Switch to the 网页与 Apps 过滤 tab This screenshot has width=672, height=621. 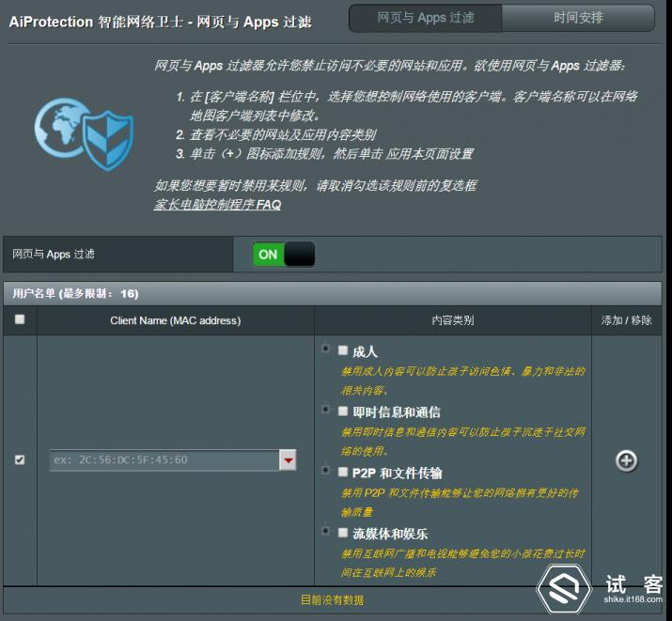[425, 18]
